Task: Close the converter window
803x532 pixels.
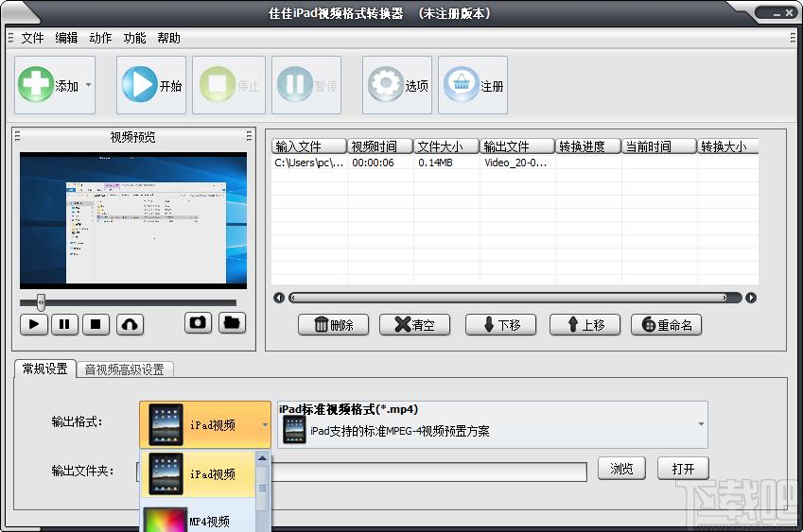Action: [x=789, y=13]
